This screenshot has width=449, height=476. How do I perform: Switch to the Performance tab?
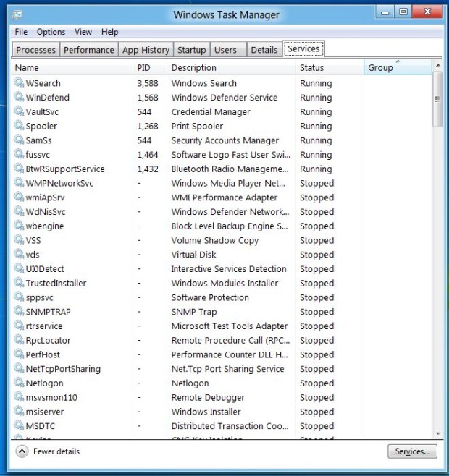(x=89, y=50)
